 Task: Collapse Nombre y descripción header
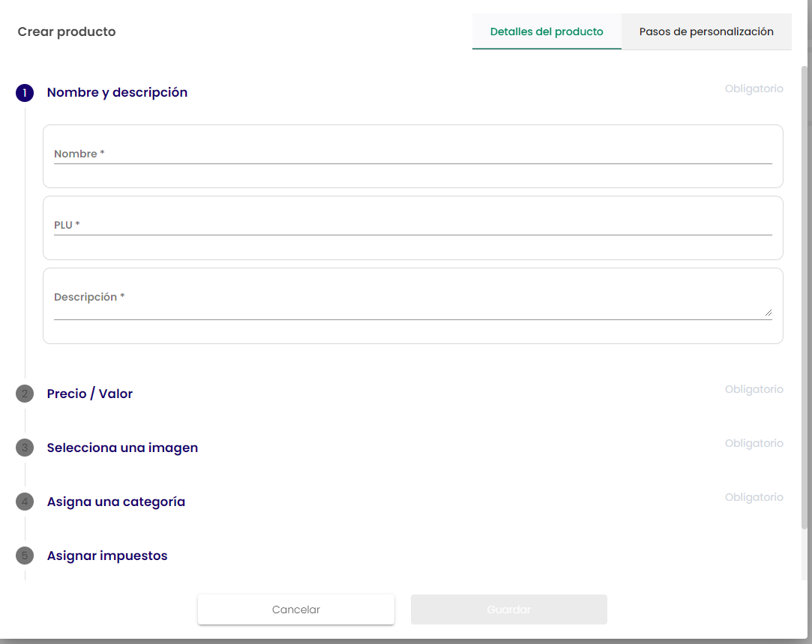pyautogui.click(x=117, y=93)
